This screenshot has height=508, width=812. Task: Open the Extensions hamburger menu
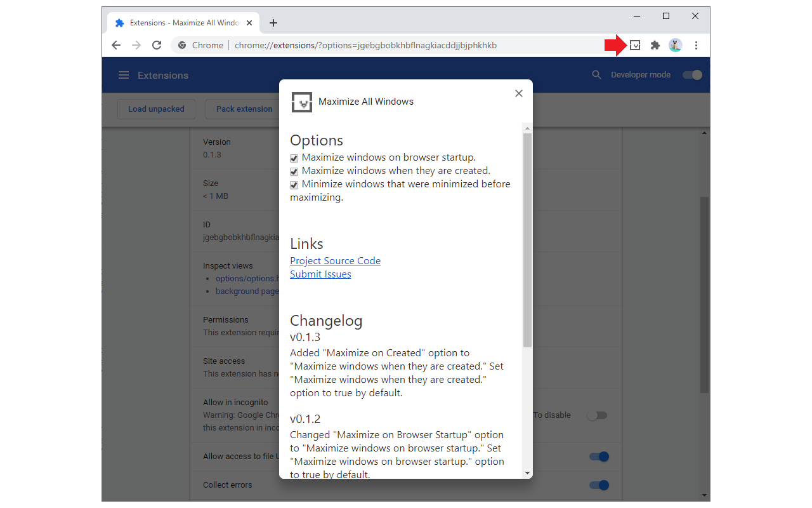pos(124,75)
